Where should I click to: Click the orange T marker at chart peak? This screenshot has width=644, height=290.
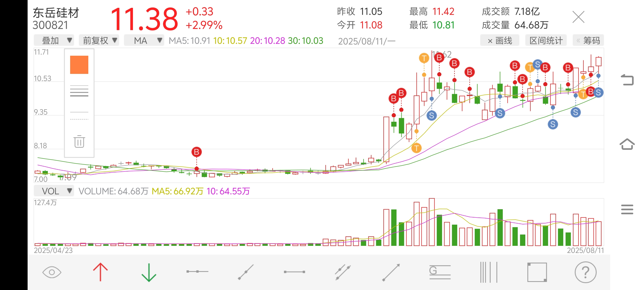(424, 58)
